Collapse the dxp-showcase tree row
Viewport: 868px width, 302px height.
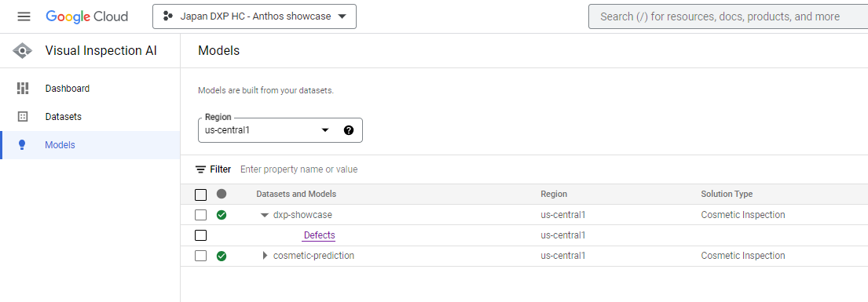click(265, 215)
